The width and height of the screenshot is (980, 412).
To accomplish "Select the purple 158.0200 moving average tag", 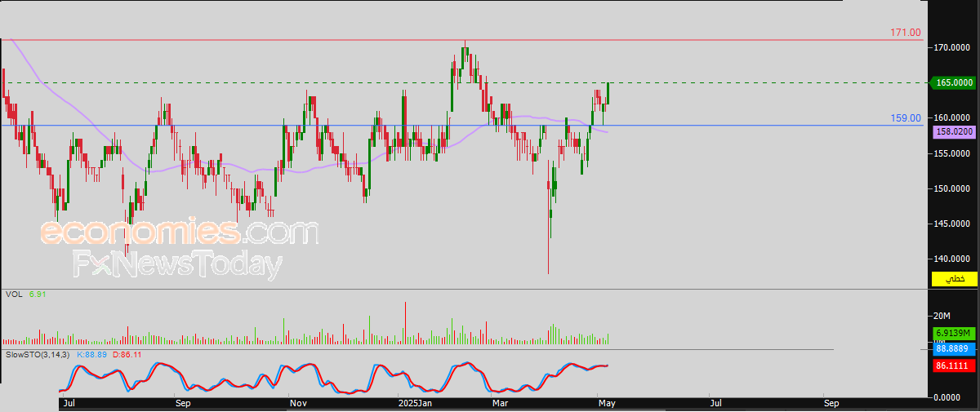I will pyautogui.click(x=954, y=131).
